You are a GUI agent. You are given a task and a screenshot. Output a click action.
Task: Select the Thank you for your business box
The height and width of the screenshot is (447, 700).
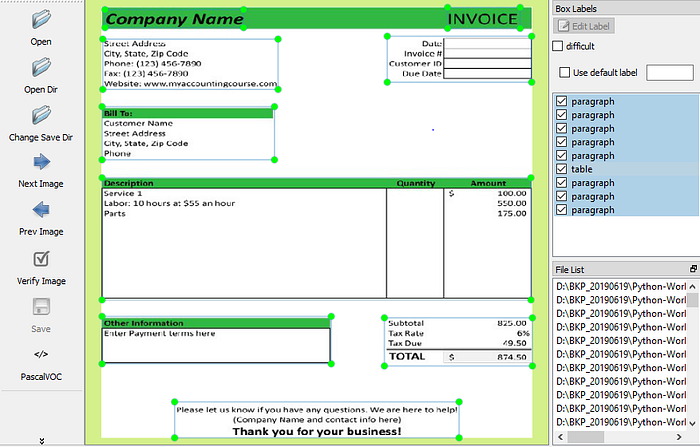click(317, 420)
